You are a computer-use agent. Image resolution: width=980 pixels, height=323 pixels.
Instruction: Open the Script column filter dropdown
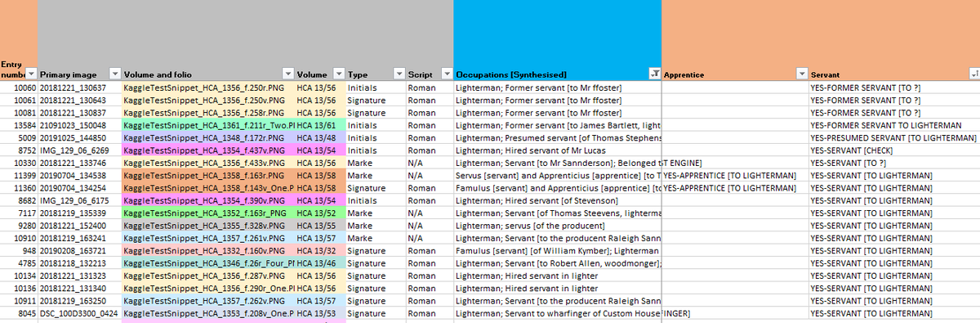(446, 74)
